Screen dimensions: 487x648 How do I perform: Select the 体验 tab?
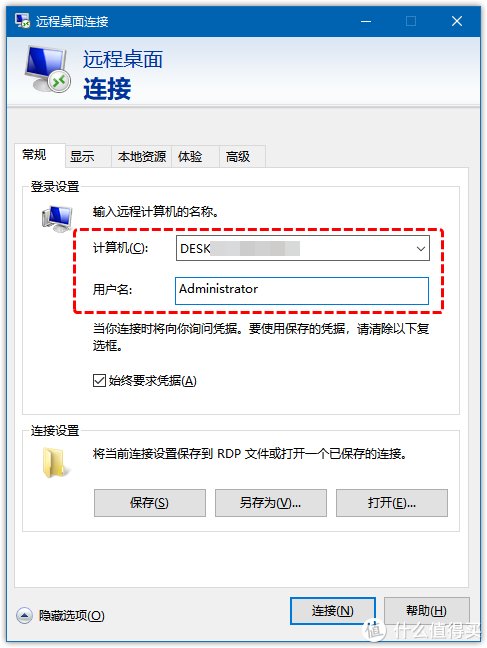(190, 157)
